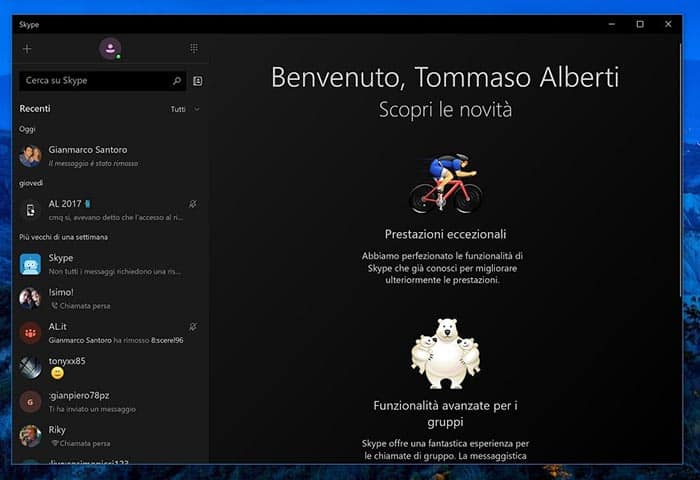This screenshot has width=700, height=480.
Task: Maximize the Skype window
Action: point(640,24)
